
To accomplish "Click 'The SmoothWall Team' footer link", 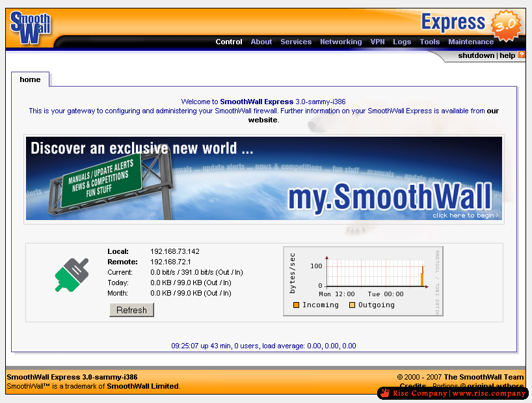I will click(x=483, y=377).
